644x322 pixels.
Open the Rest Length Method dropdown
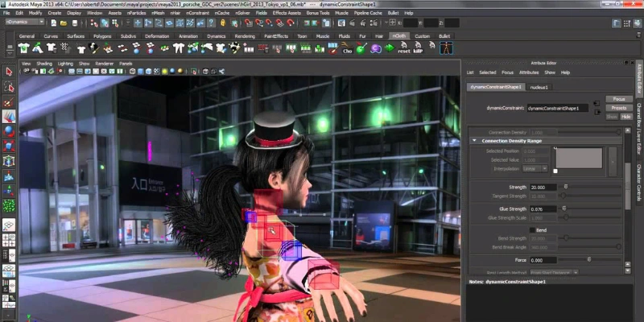point(553,272)
